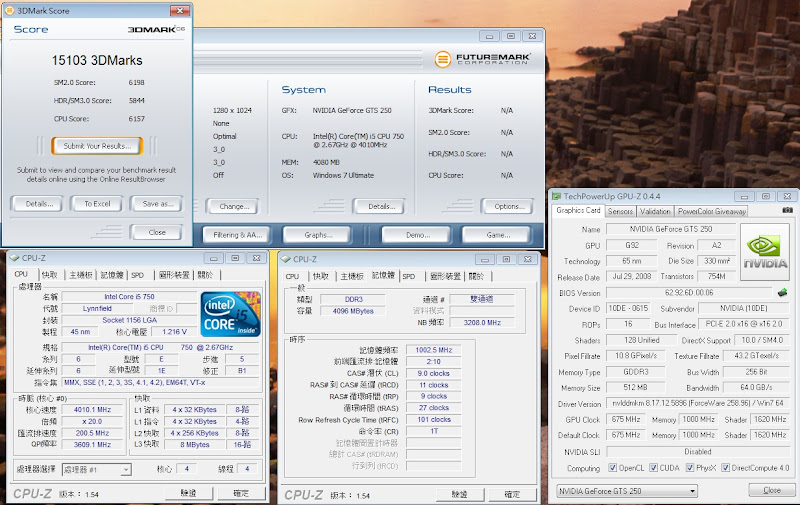Switch to the SPD tab in left CPU-Z
The width and height of the screenshot is (800, 505).
click(135, 275)
